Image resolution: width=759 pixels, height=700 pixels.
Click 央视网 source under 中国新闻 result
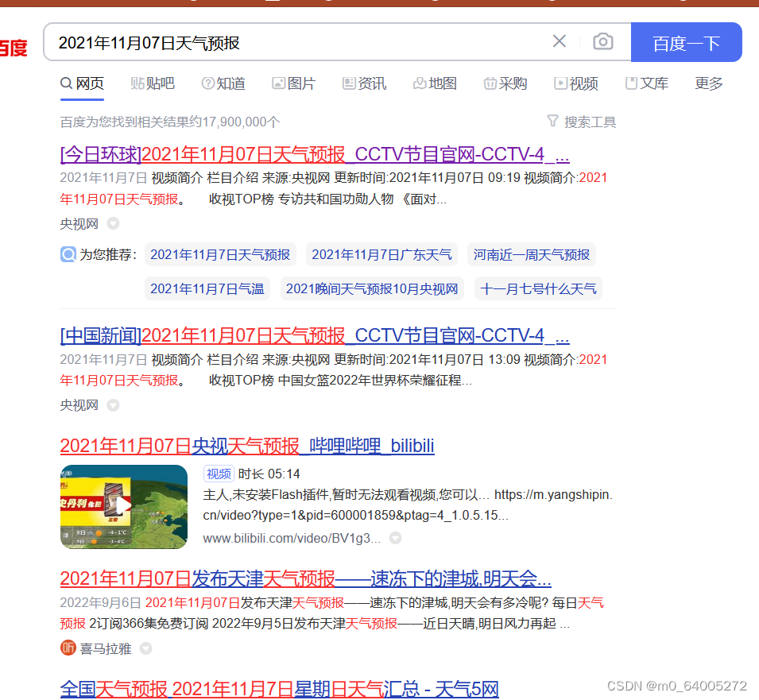[x=79, y=405]
